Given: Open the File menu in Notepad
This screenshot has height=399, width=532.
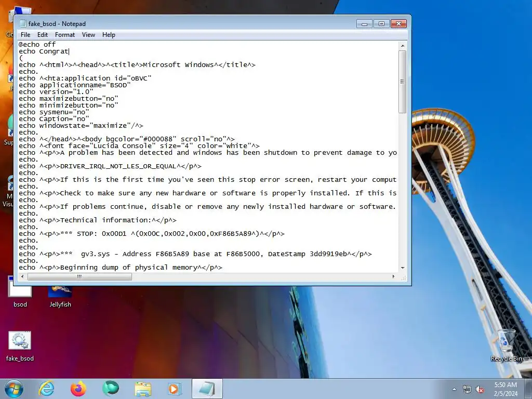Looking at the screenshot, I should (25, 35).
